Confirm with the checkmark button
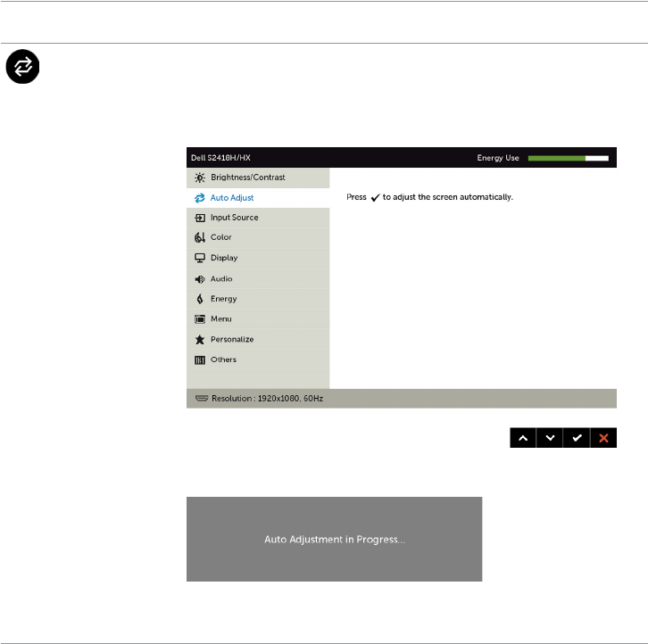The width and height of the screenshot is (648, 644). [577, 438]
